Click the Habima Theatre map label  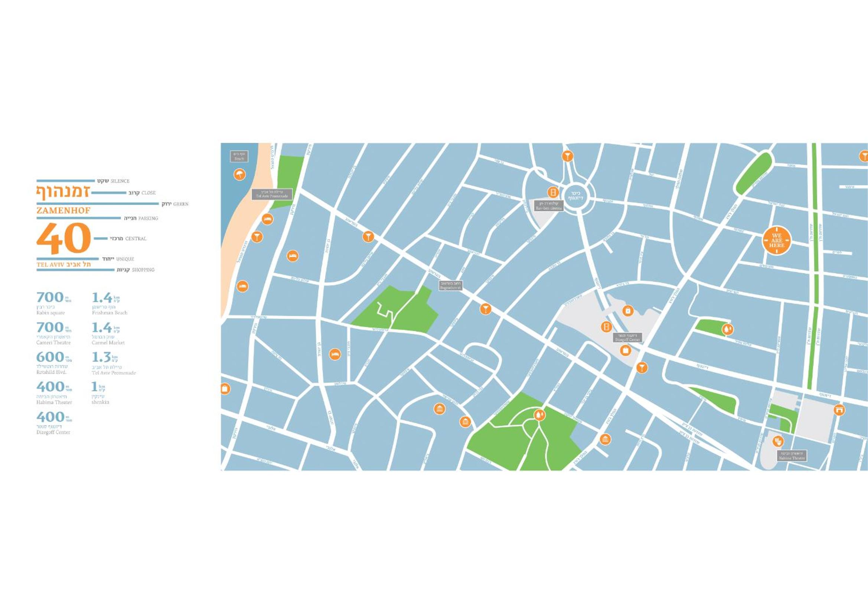click(x=792, y=455)
